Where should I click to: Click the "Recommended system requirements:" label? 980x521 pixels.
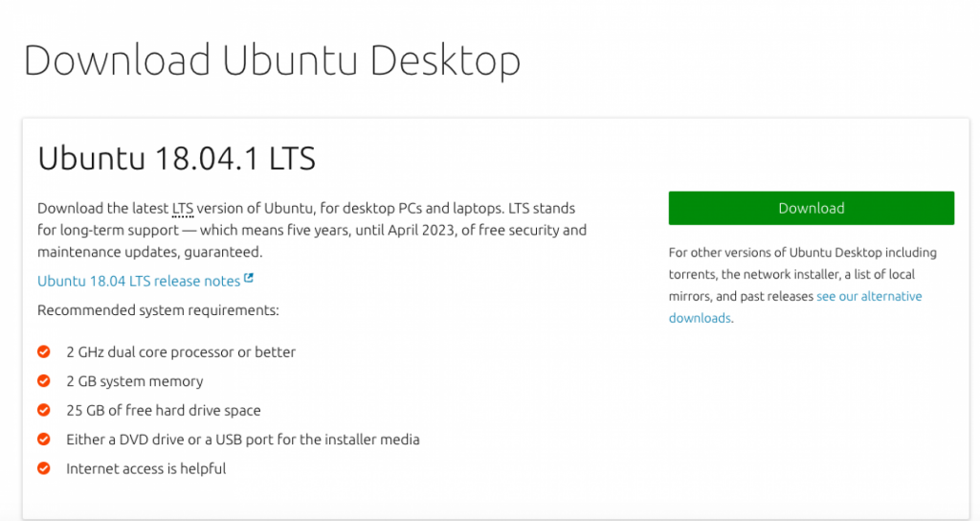158,310
